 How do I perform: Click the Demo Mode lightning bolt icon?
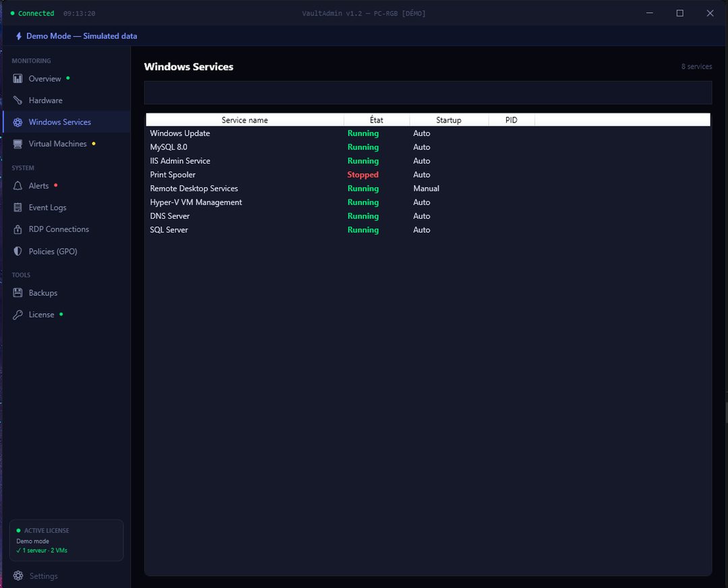(x=19, y=36)
